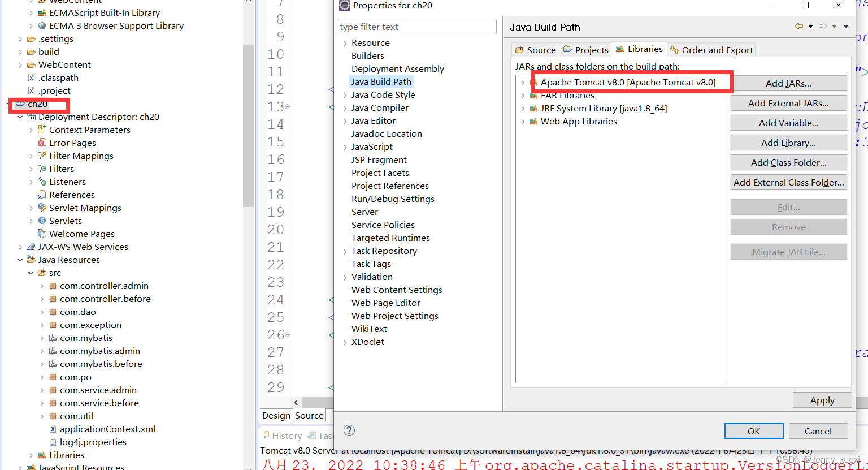Collapse the Java Resources node
The width and height of the screenshot is (868, 470).
(x=20, y=260)
